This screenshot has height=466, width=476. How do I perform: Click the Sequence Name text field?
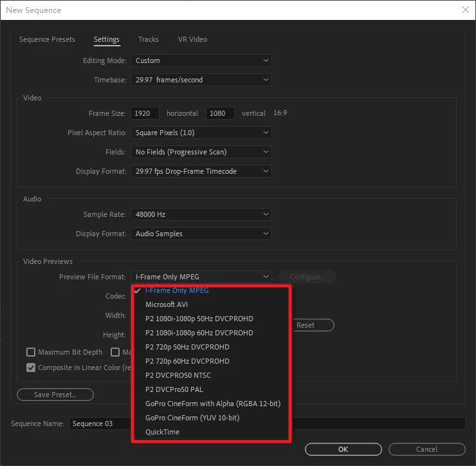coord(267,424)
